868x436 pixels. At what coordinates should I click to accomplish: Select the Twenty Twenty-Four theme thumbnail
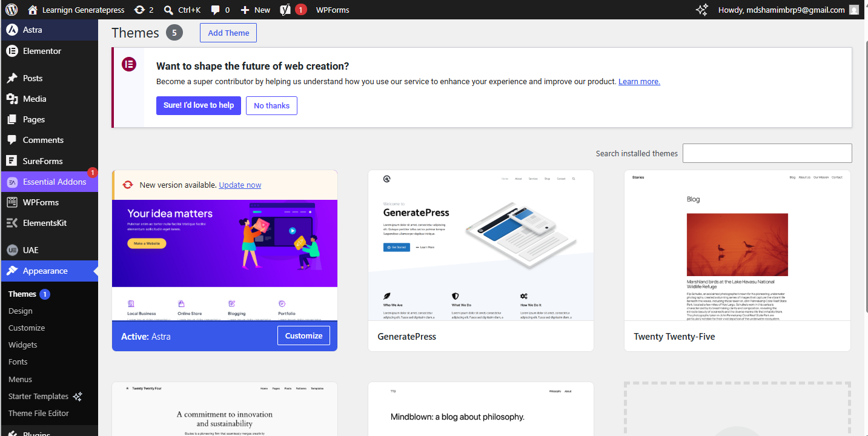(225, 409)
